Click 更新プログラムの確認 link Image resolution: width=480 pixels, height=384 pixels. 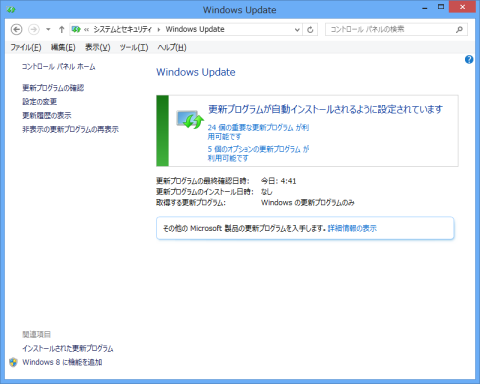[x=53, y=88]
